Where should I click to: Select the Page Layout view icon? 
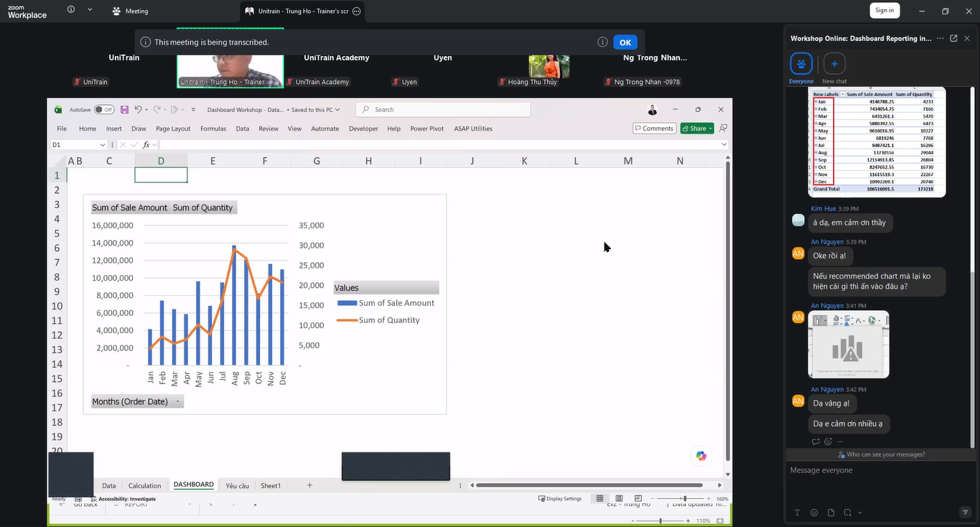click(618, 498)
